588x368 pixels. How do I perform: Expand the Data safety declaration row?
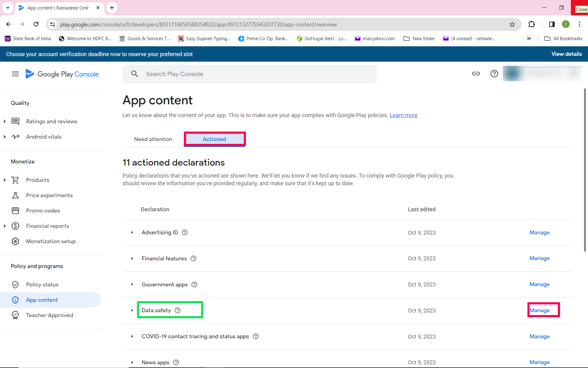pyautogui.click(x=132, y=310)
